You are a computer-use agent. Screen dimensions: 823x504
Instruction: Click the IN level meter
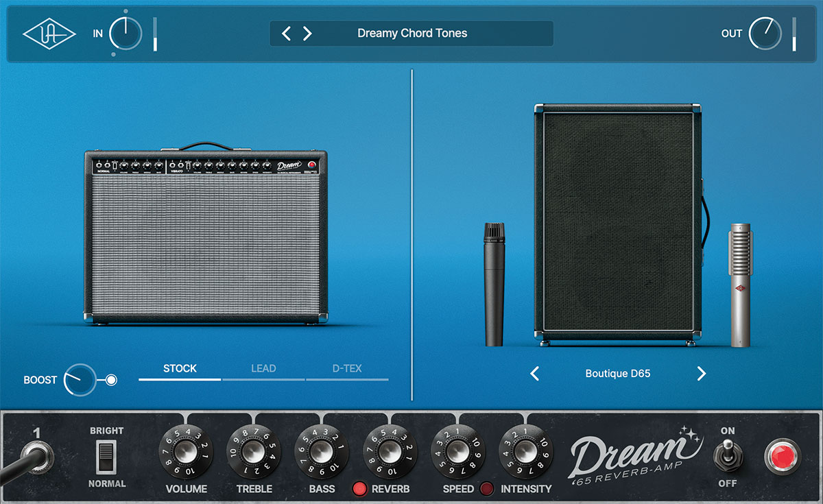(x=155, y=34)
